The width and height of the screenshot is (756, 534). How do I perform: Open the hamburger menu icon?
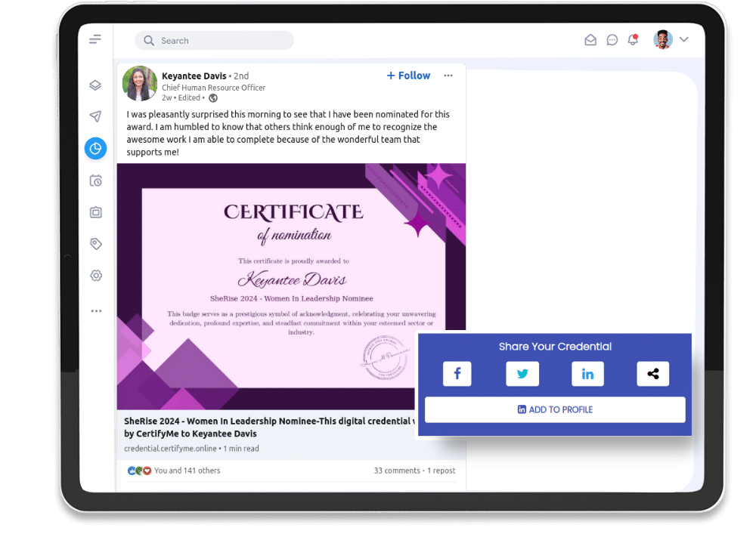click(x=95, y=39)
